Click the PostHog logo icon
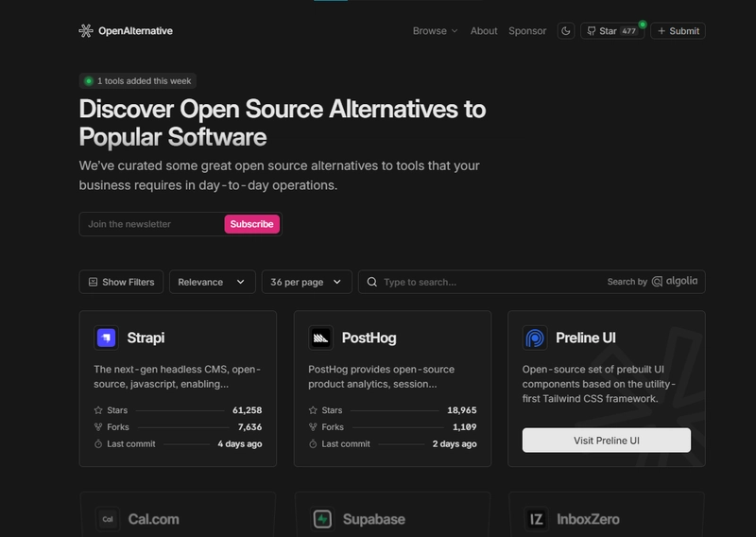 (x=320, y=338)
